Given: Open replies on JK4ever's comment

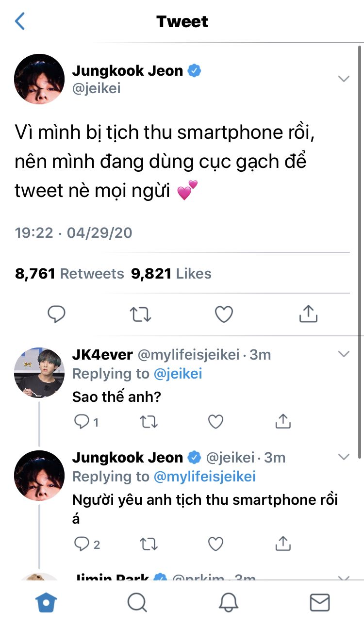Looking at the screenshot, I should point(82,422).
